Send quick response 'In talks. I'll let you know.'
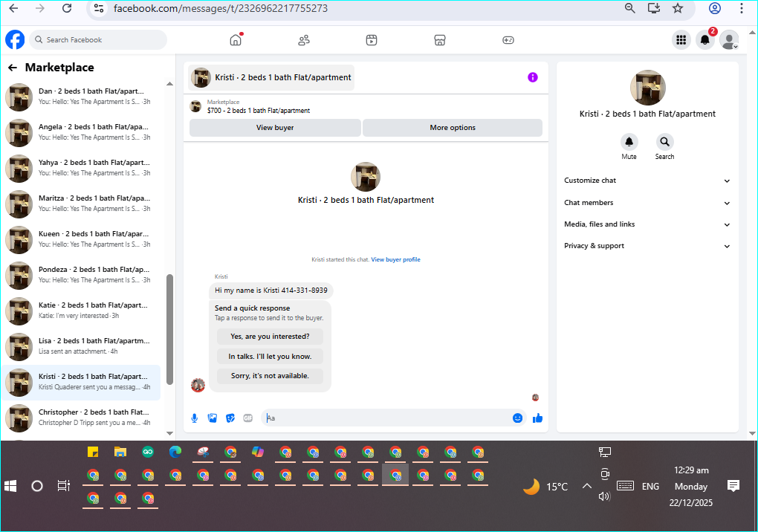This screenshot has height=532, width=758. tap(270, 356)
